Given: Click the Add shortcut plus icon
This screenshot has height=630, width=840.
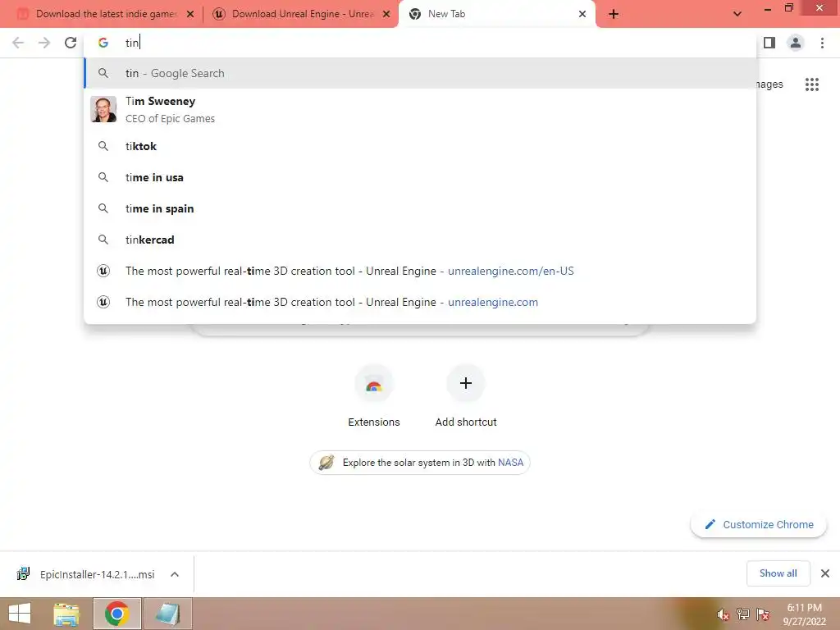Looking at the screenshot, I should coord(466,384).
